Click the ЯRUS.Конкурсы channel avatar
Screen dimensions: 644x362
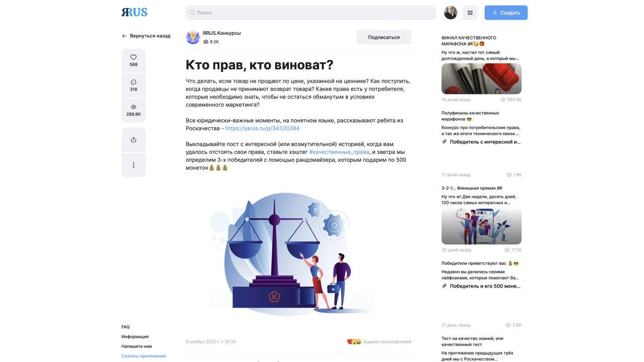pos(193,37)
